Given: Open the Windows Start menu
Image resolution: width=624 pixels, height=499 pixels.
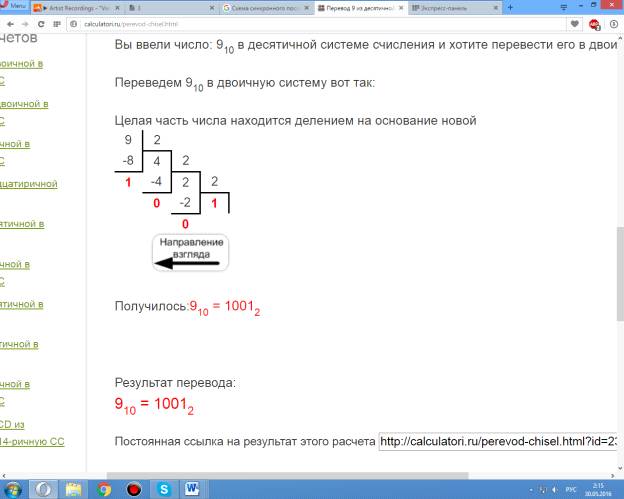Looking at the screenshot, I should tap(13, 489).
